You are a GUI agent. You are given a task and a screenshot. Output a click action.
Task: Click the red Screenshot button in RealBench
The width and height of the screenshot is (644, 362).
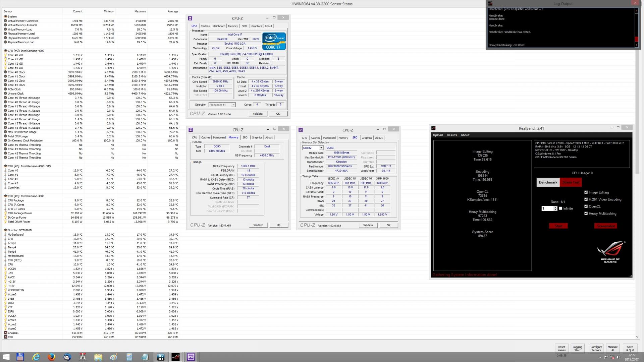[x=606, y=226]
